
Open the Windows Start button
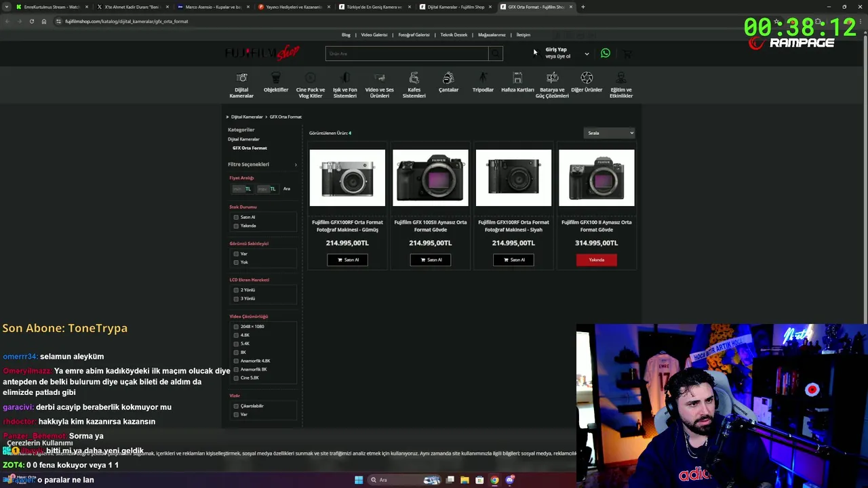click(358, 480)
